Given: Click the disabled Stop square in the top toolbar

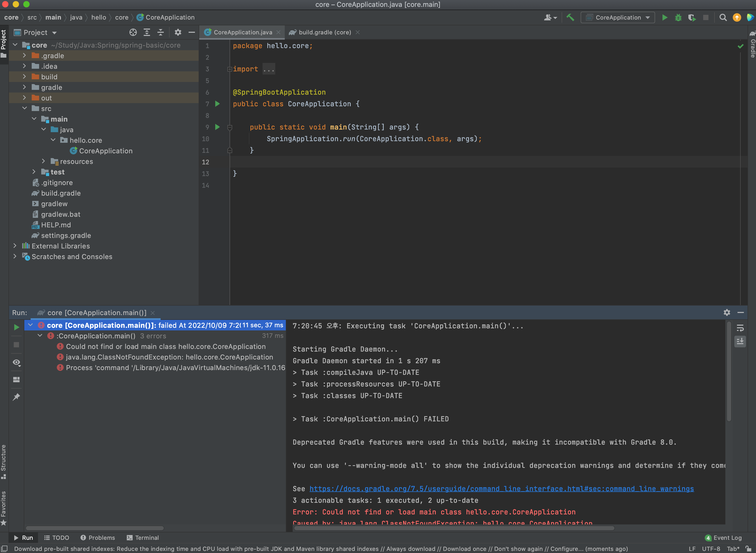Looking at the screenshot, I should point(706,17).
